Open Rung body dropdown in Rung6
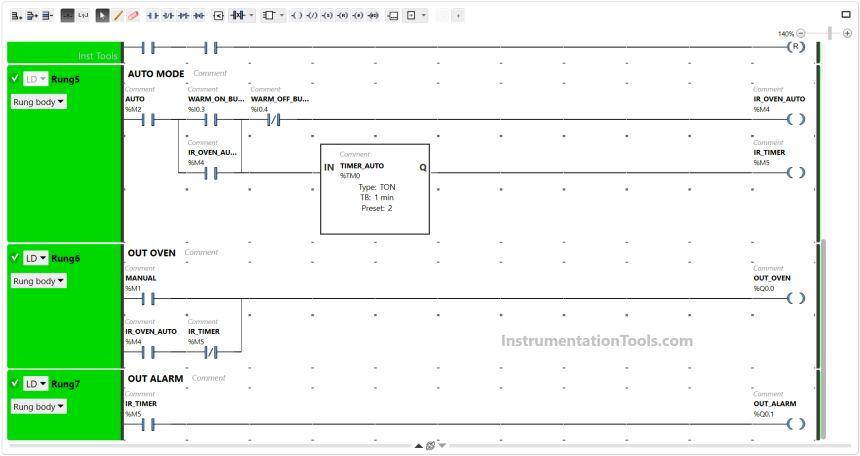 tap(39, 281)
